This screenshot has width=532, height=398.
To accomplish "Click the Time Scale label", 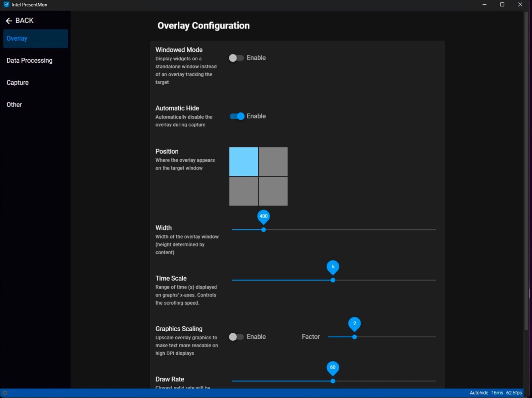I will pos(171,278).
